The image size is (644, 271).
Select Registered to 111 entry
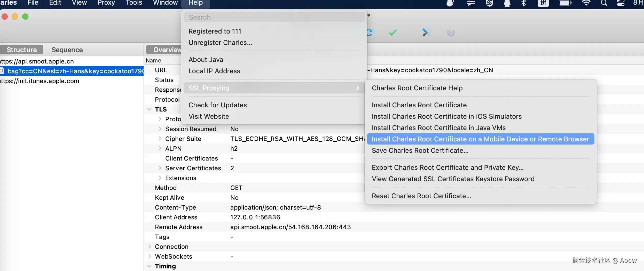pyautogui.click(x=274, y=31)
